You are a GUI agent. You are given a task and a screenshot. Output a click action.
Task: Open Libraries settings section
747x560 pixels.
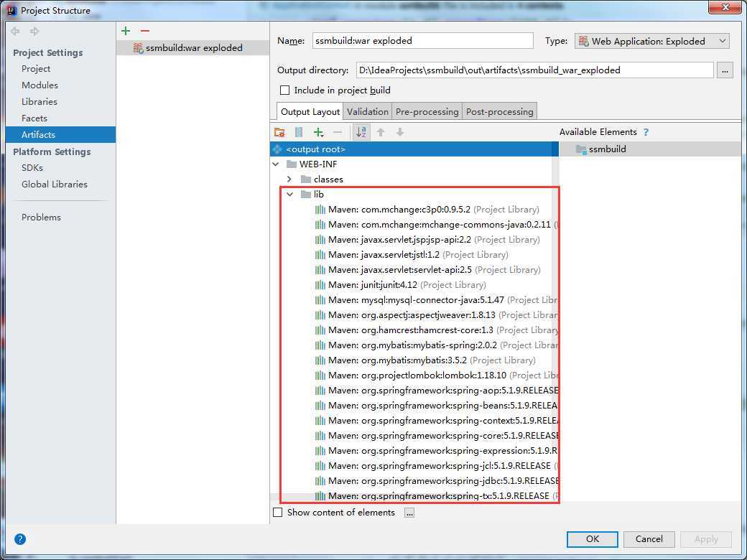coord(39,101)
